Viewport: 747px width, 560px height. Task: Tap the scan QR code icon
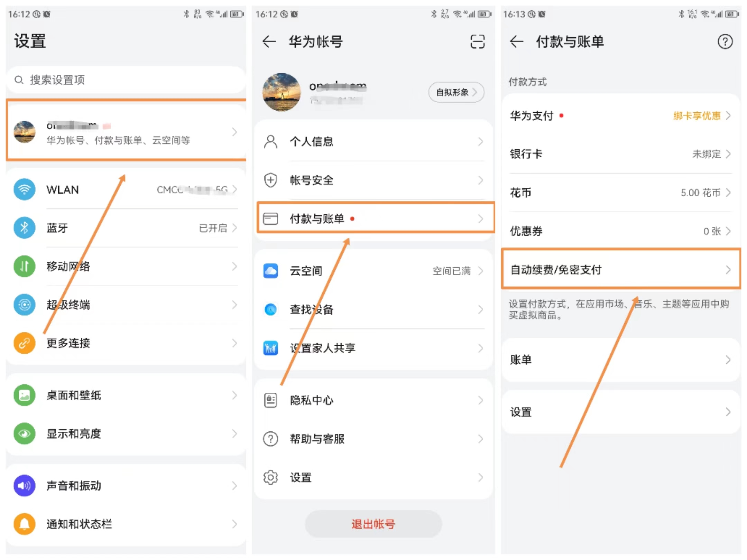click(x=478, y=41)
